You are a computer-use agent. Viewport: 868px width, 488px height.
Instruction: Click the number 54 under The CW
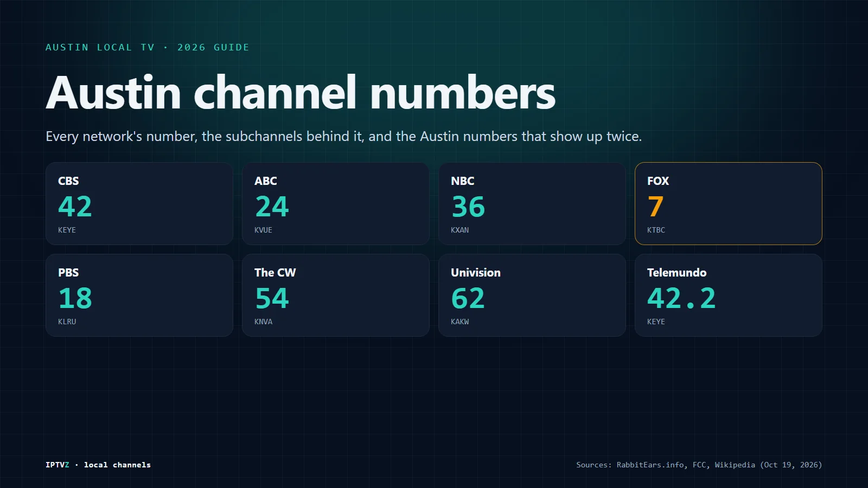click(x=272, y=298)
